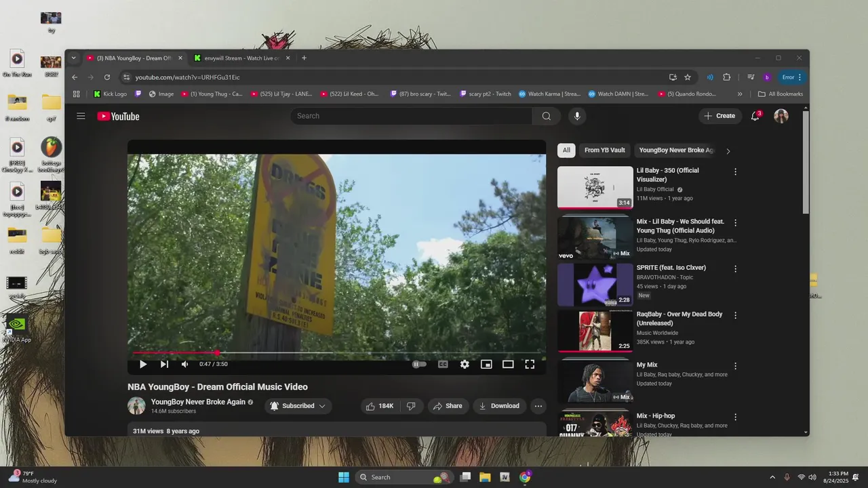This screenshot has width=868, height=488.
Task: Open File Explorer from the taskbar
Action: pos(485,477)
